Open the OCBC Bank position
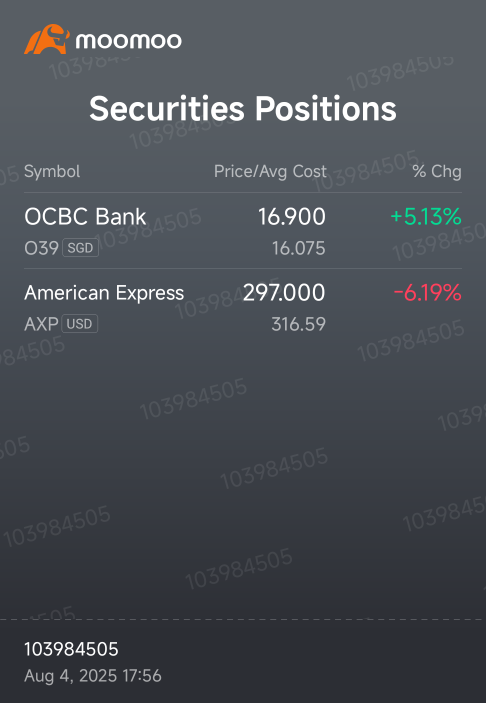The height and width of the screenshot is (703, 486). tap(243, 231)
